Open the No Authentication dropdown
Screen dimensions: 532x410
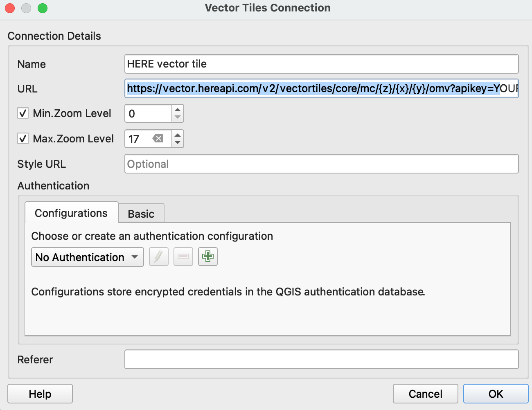pyautogui.click(x=88, y=257)
